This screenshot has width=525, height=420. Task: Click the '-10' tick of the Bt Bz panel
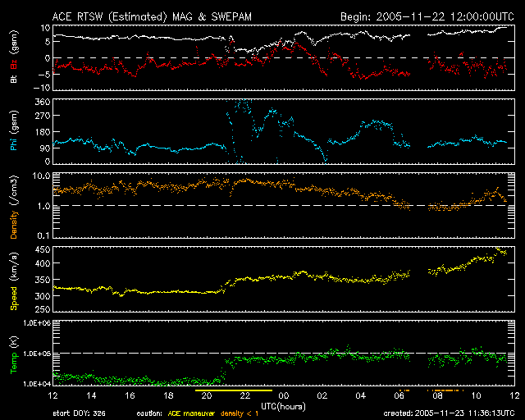43,88
